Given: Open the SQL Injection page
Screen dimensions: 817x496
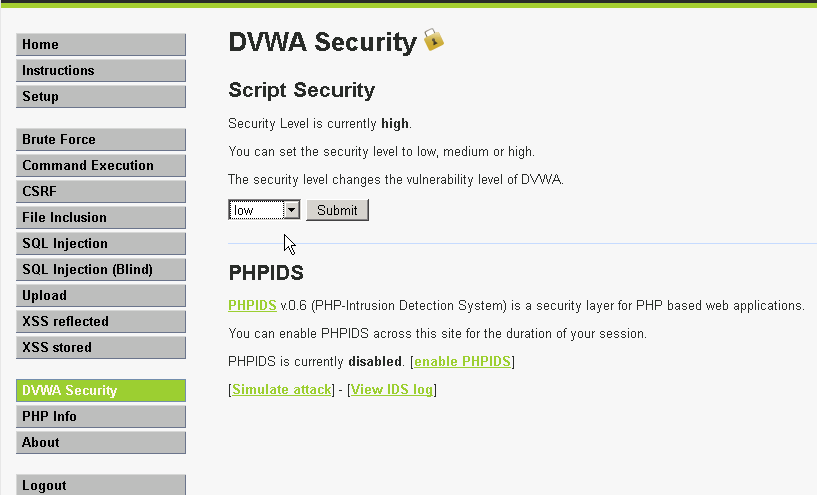Looking at the screenshot, I should 101,244.
